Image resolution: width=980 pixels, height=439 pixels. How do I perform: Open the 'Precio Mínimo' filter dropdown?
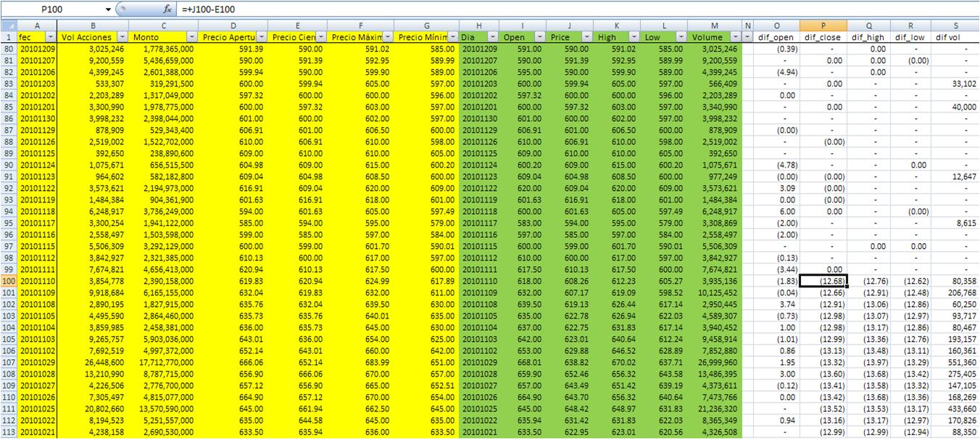(453, 36)
